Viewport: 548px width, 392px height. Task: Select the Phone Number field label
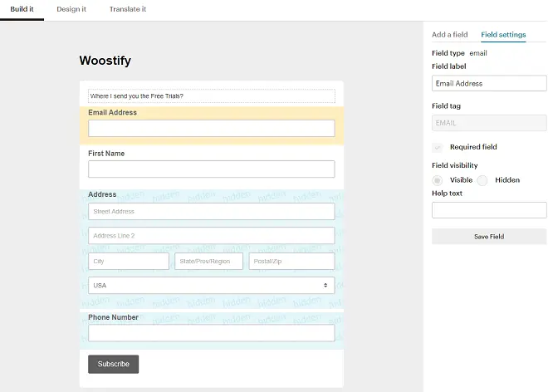(x=113, y=317)
